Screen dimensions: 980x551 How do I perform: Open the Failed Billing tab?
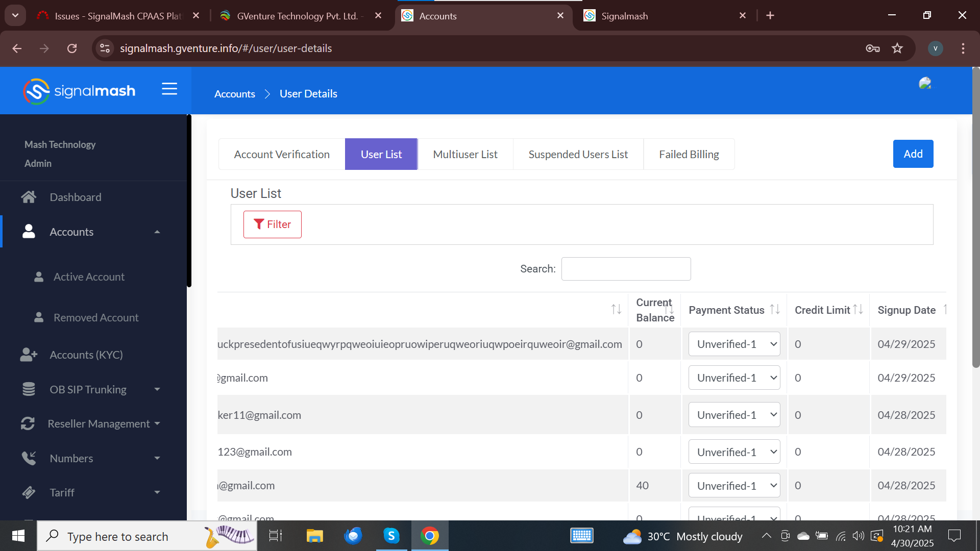coord(689,154)
